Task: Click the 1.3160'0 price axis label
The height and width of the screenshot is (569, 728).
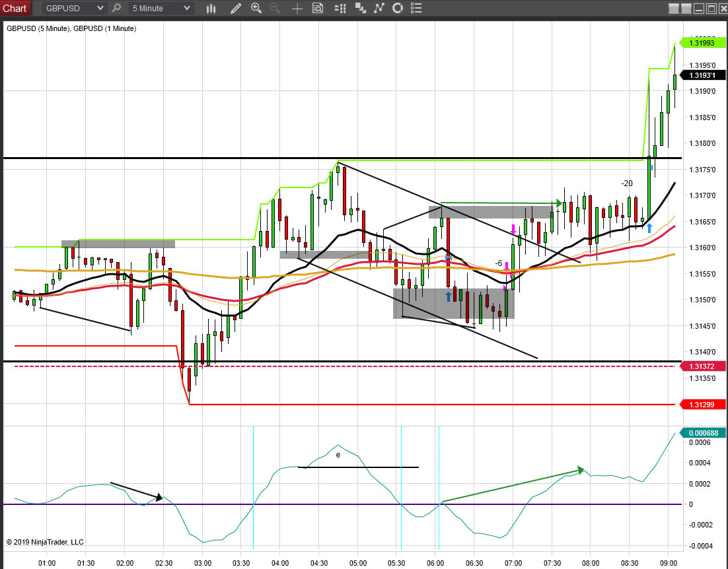Action: pyautogui.click(x=702, y=248)
